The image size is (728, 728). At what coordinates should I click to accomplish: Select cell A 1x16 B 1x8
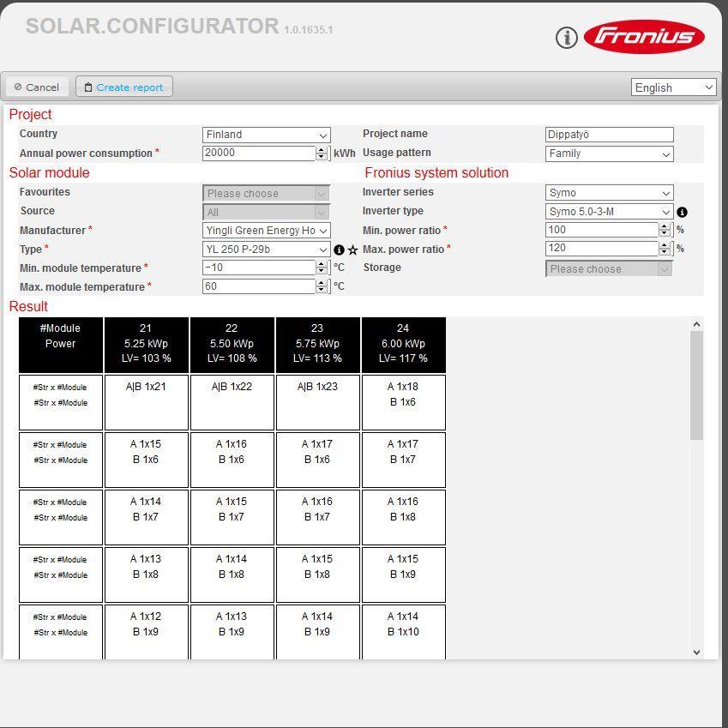tap(404, 518)
